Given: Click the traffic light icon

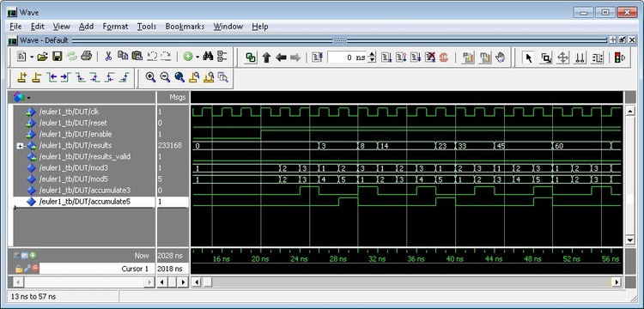Looking at the screenshot, I should 619,58.
